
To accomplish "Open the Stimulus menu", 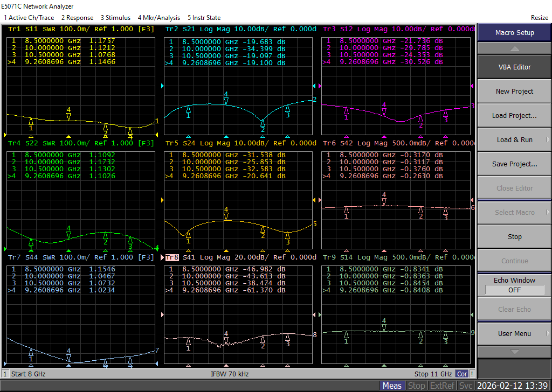I will (x=115, y=18).
